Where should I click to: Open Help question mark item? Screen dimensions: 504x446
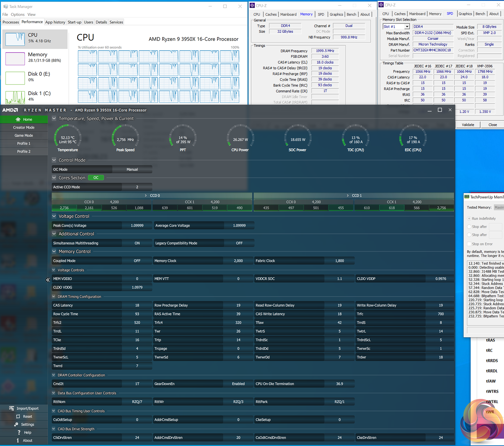[19, 432]
